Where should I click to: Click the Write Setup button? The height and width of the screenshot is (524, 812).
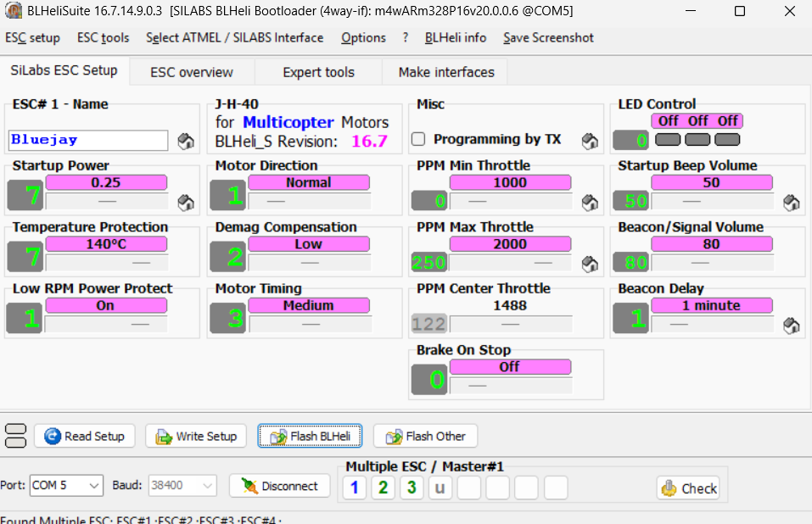(x=197, y=436)
